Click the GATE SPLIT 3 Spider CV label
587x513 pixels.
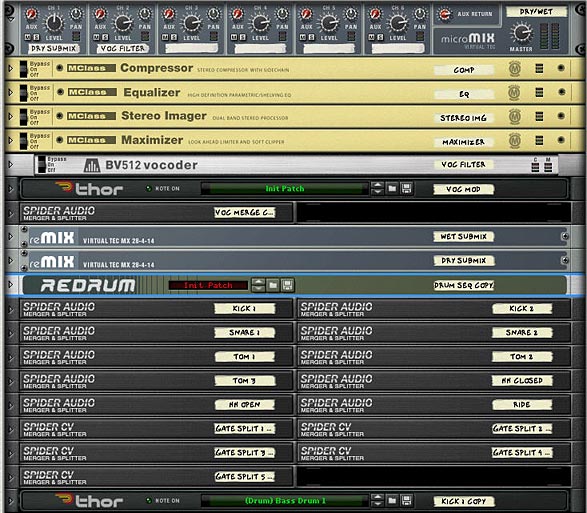point(245,453)
